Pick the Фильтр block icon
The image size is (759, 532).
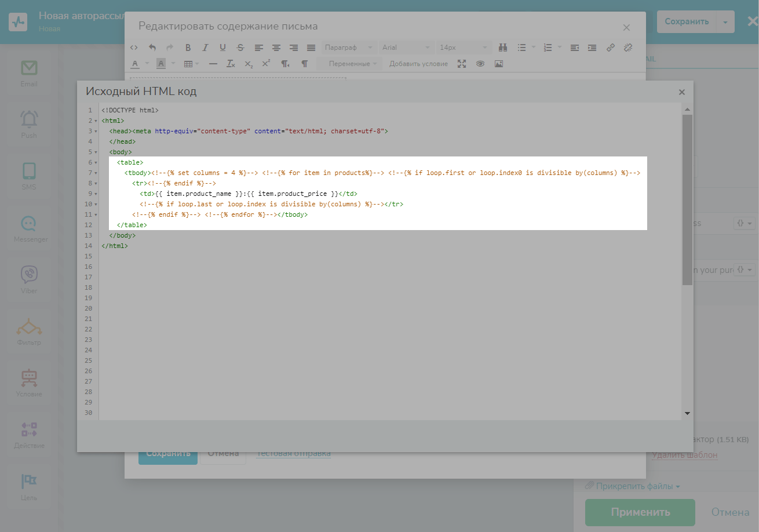29,327
